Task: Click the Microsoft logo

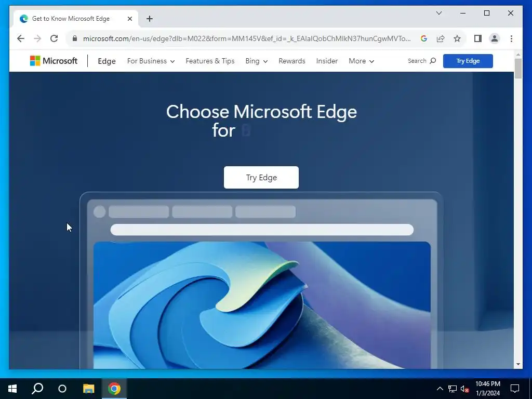Action: click(54, 61)
